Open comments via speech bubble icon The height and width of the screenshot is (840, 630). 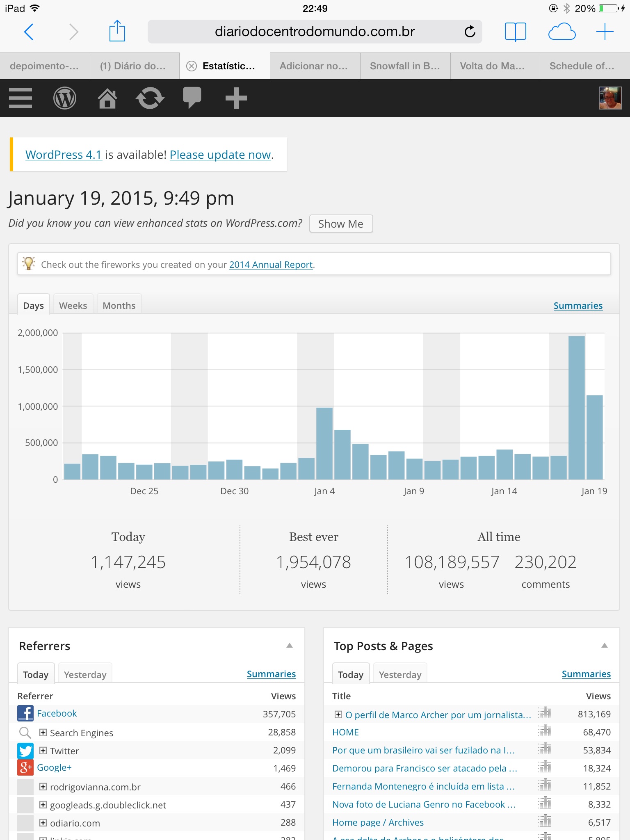coord(192,98)
